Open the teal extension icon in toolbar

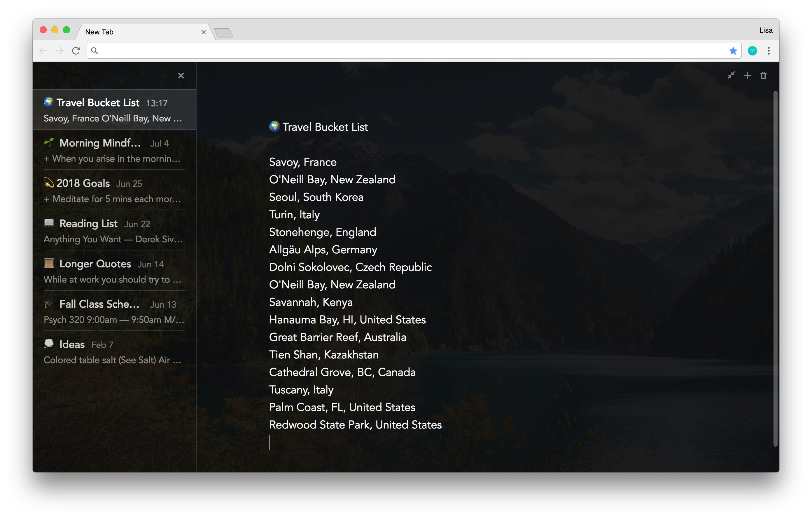coord(752,51)
